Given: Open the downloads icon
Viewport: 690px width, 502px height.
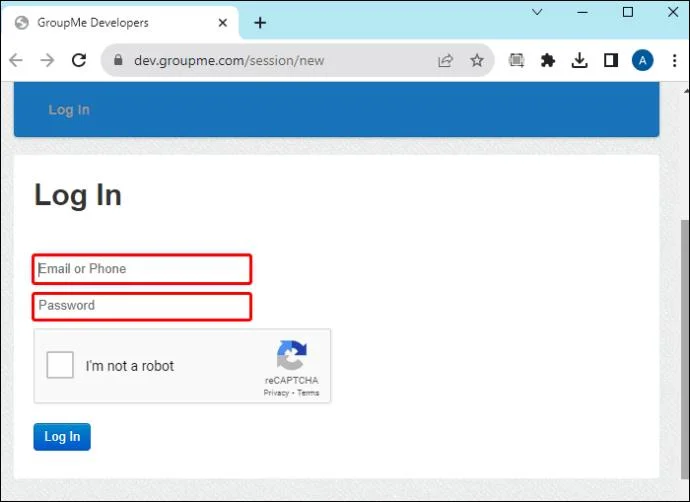Looking at the screenshot, I should pyautogui.click(x=579, y=60).
